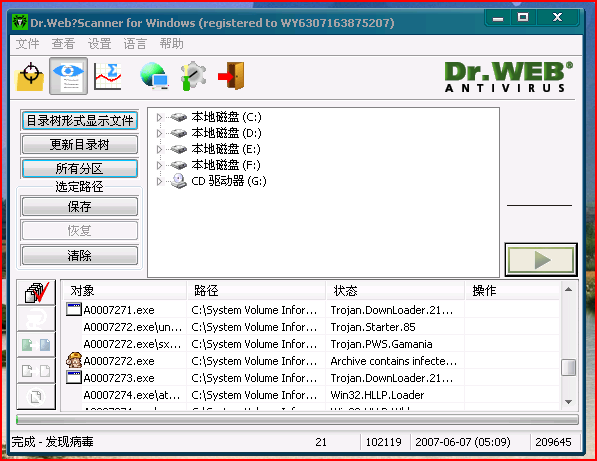
Task: Click the 209645 status bar value
Action: [553, 442]
